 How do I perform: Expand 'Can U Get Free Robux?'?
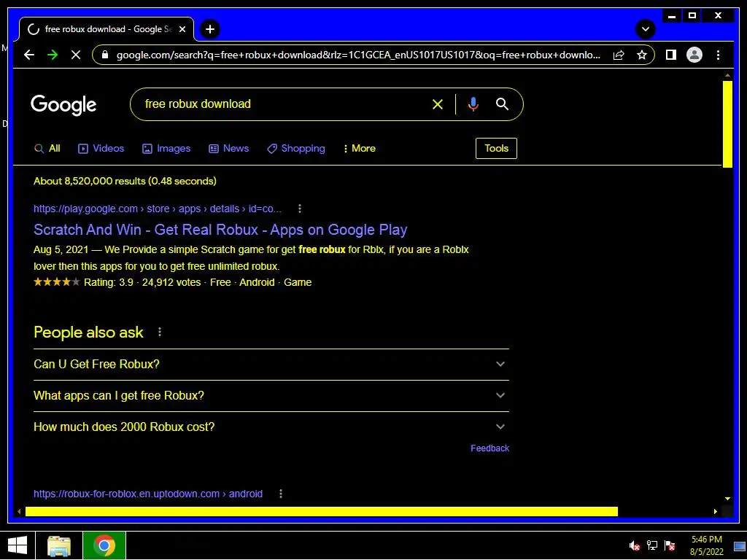pos(271,365)
